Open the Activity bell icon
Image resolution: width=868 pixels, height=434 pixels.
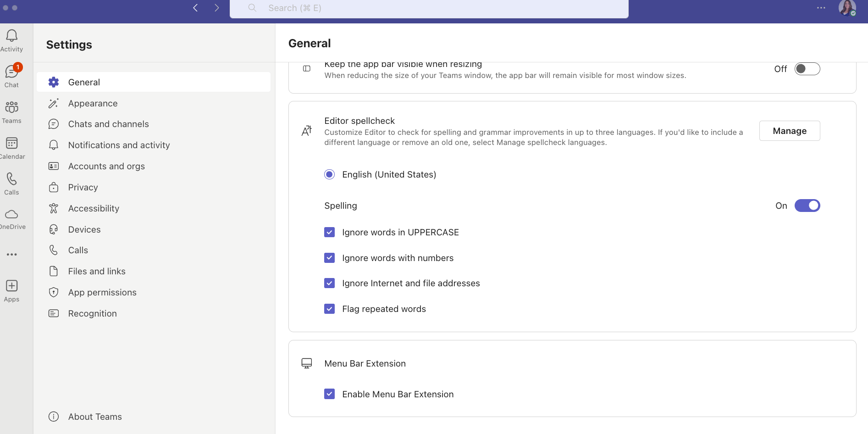(12, 36)
